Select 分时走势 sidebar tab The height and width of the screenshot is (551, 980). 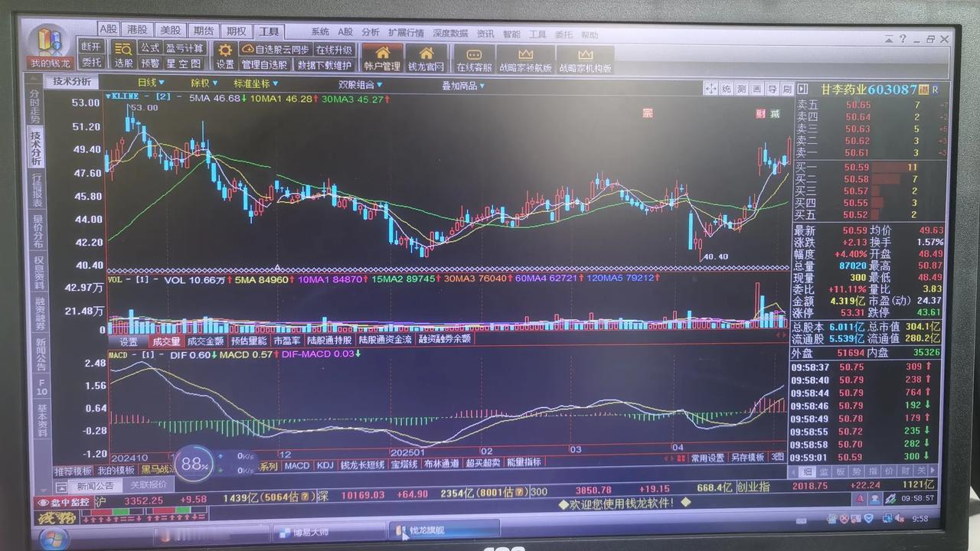35,106
